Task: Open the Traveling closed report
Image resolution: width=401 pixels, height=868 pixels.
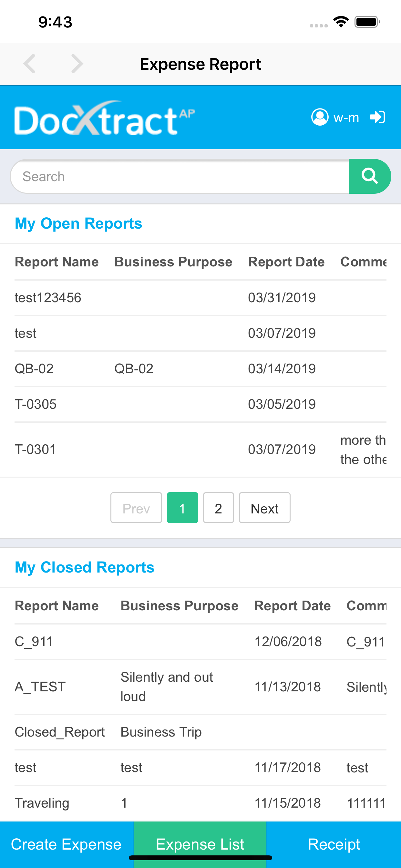Action: 42,803
